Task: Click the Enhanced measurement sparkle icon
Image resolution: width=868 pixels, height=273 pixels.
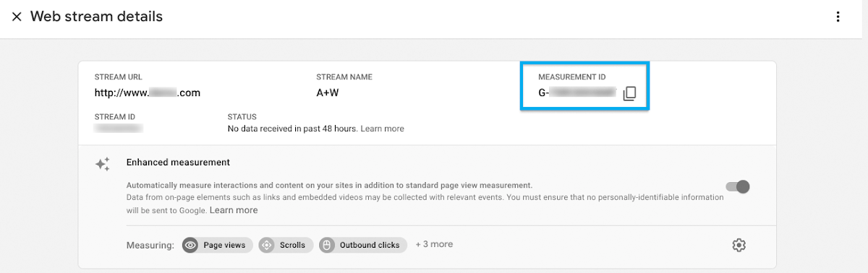Action: (103, 164)
